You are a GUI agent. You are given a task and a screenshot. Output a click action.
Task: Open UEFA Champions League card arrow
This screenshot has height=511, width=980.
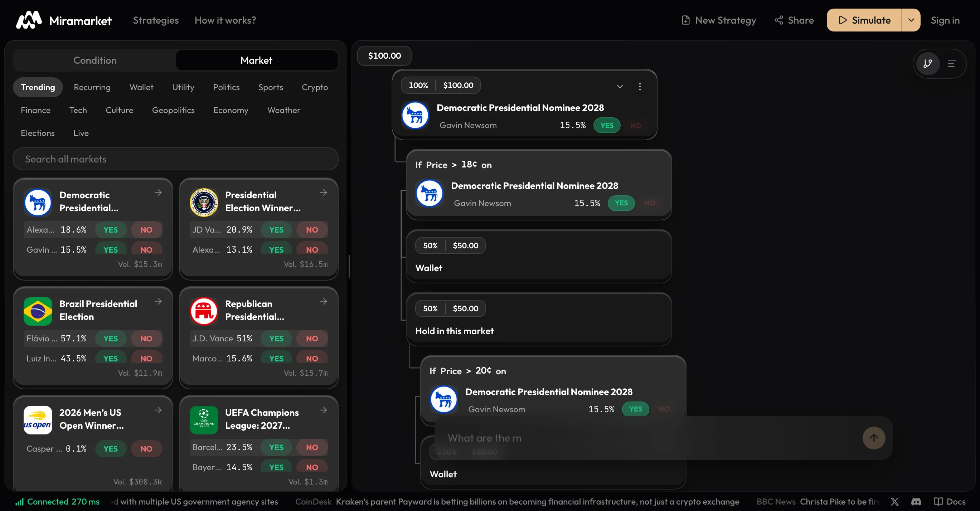coord(323,410)
